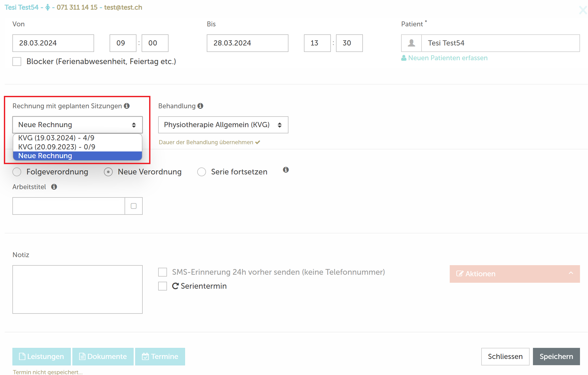The width and height of the screenshot is (588, 375).
Task: Click the checkmark after Dauer der Behandlung übernehmen
Action: pyautogui.click(x=257, y=142)
